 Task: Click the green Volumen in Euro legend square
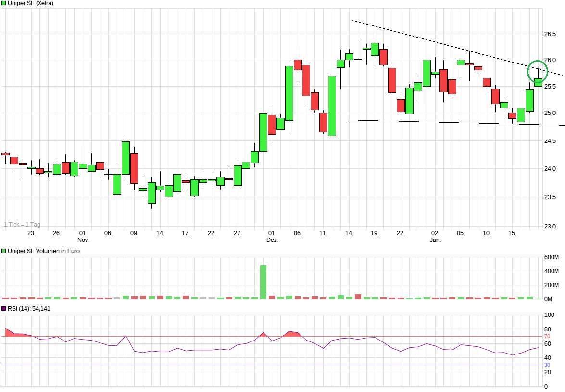click(3, 251)
